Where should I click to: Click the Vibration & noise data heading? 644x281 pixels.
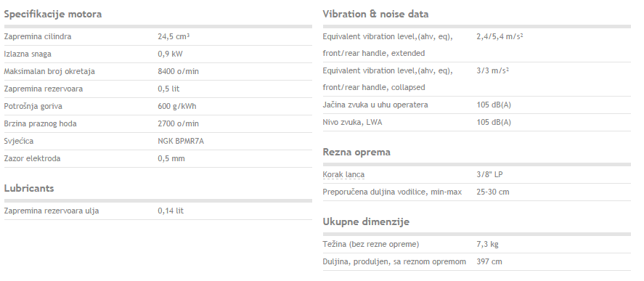(375, 14)
